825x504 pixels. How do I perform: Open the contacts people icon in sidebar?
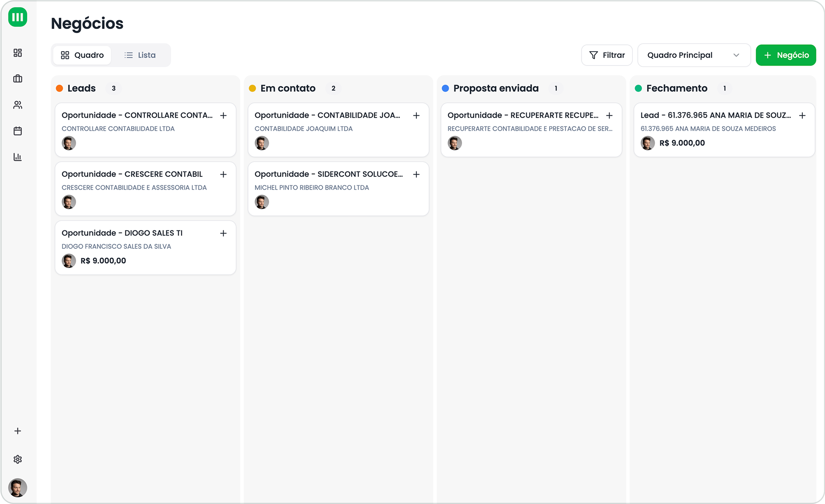[18, 105]
